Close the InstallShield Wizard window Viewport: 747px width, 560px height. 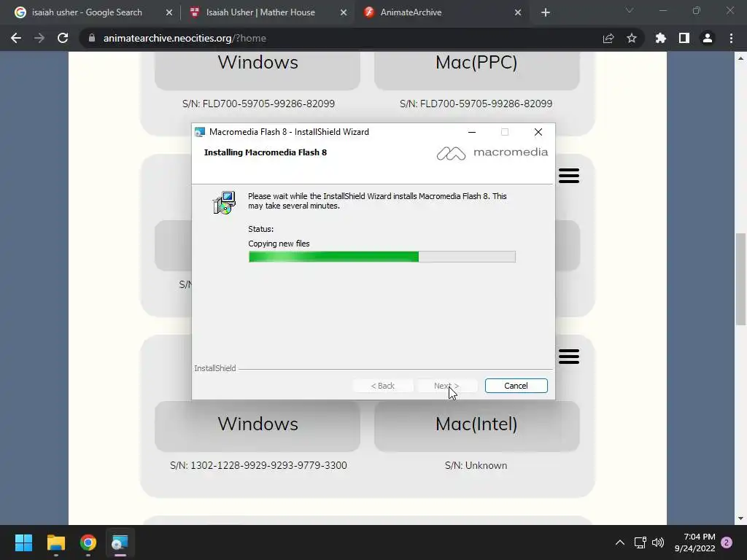point(538,132)
